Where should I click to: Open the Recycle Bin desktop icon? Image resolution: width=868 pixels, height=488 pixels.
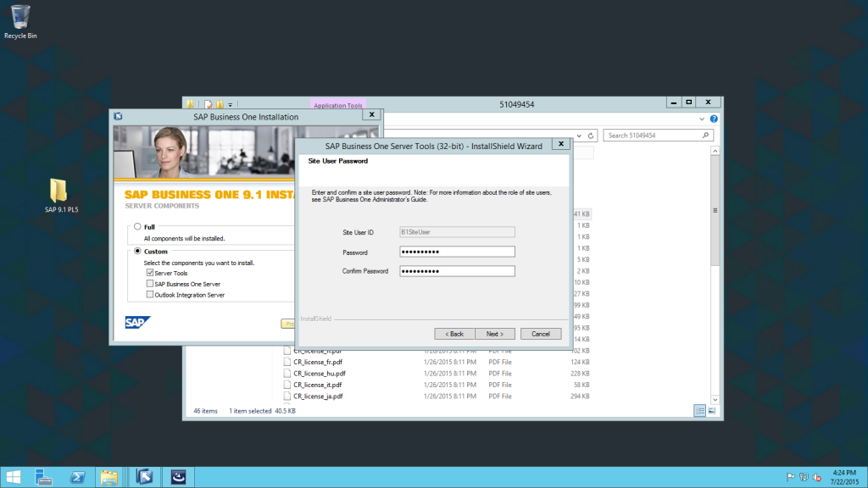(20, 22)
